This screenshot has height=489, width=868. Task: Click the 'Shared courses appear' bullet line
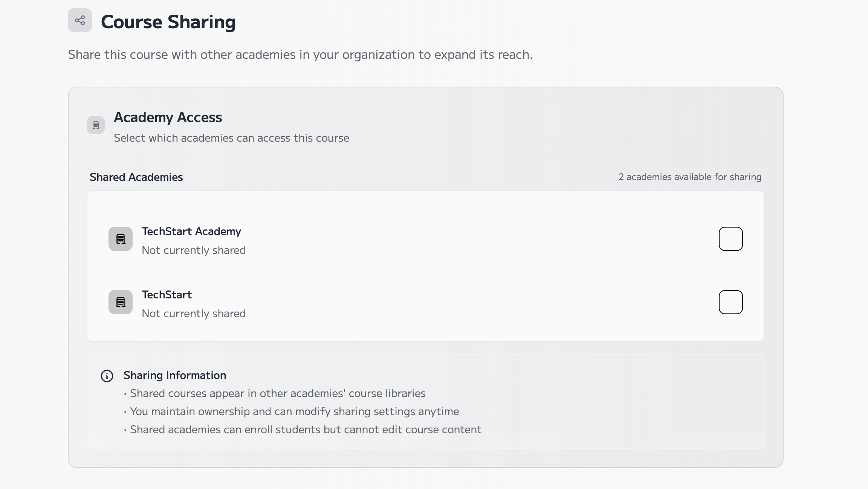(277, 393)
